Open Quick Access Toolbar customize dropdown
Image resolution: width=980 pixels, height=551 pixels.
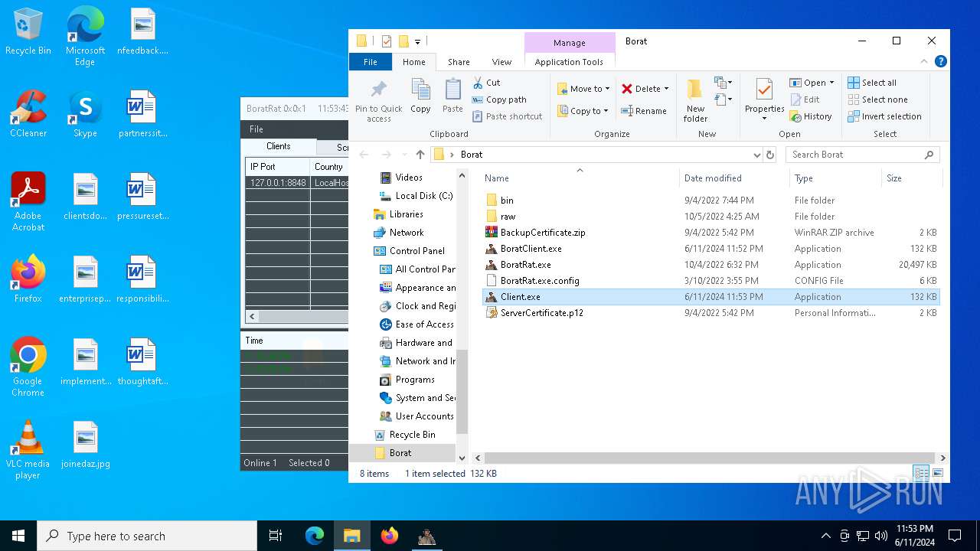pos(417,41)
